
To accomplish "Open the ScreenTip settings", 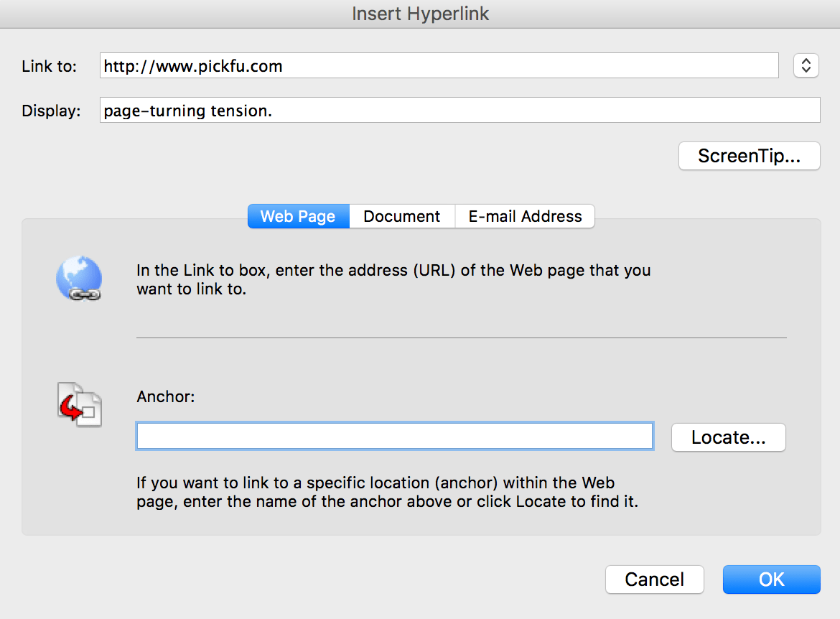I will [x=749, y=156].
